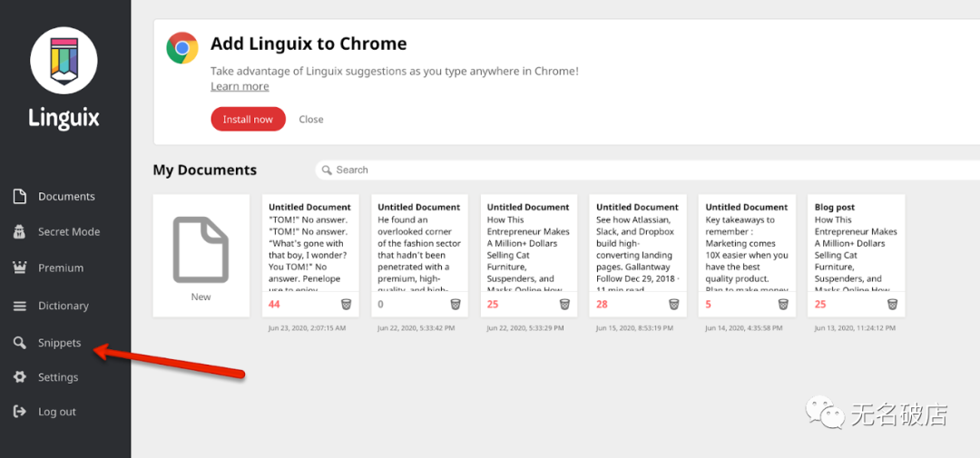Delete the document with 0 issues
Viewport: 980px width, 458px height.
click(456, 305)
